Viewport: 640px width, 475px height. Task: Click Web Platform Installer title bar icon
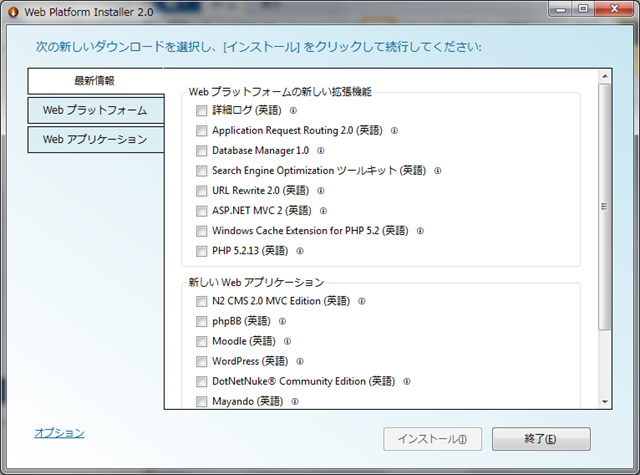click(13, 12)
